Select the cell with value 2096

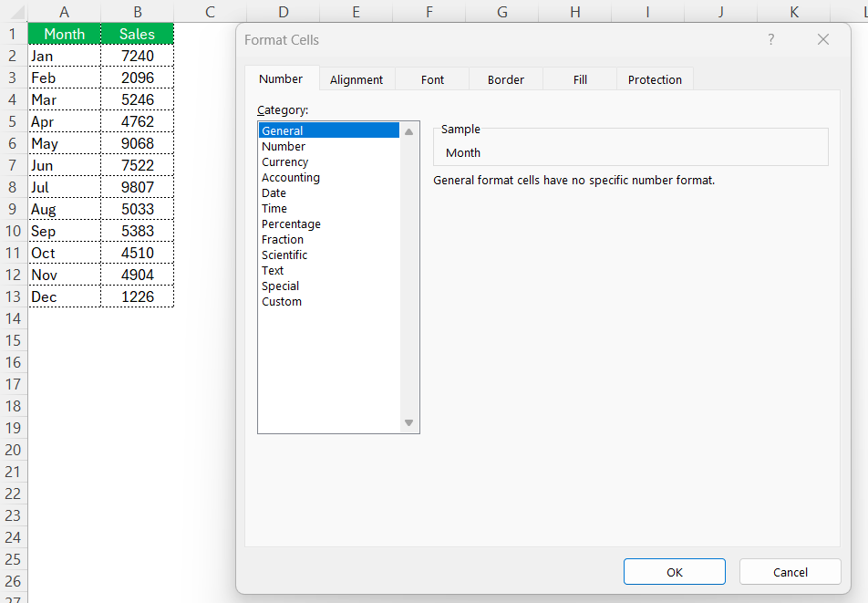click(138, 78)
